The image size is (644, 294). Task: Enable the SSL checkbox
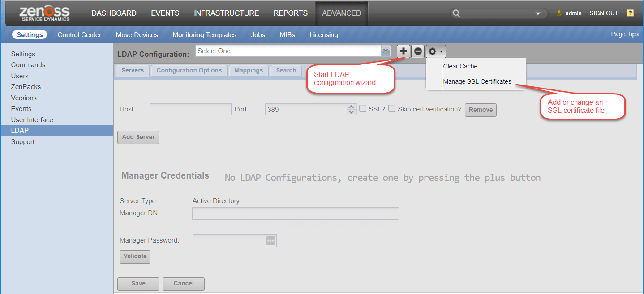click(362, 109)
